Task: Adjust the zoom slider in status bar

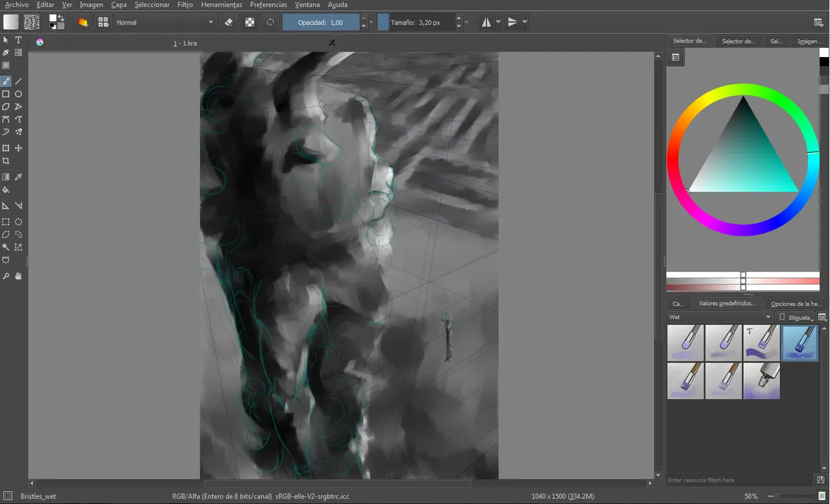Action: [789, 496]
